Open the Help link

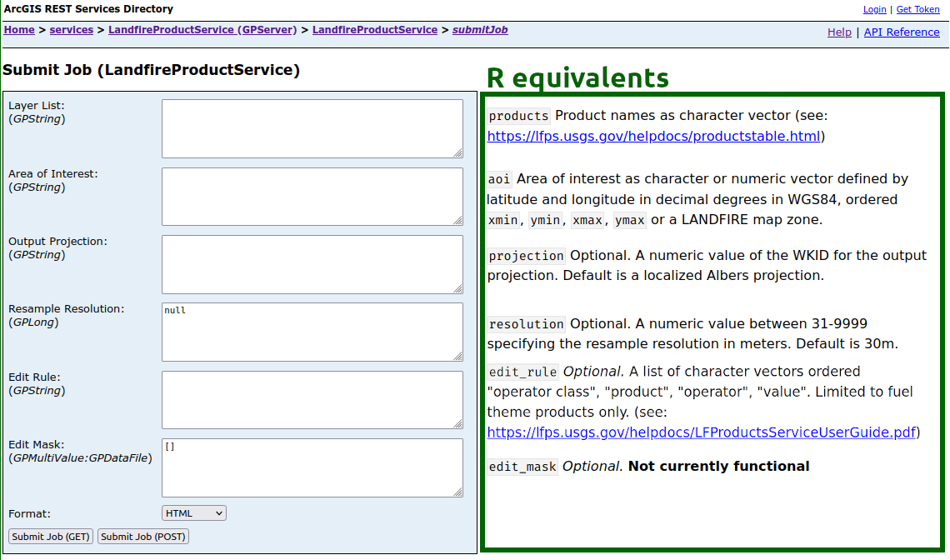click(x=839, y=32)
